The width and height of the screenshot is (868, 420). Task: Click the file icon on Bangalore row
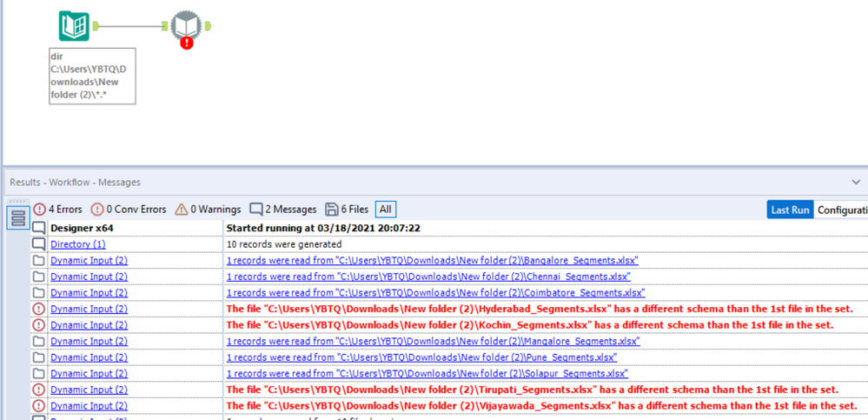point(39,260)
